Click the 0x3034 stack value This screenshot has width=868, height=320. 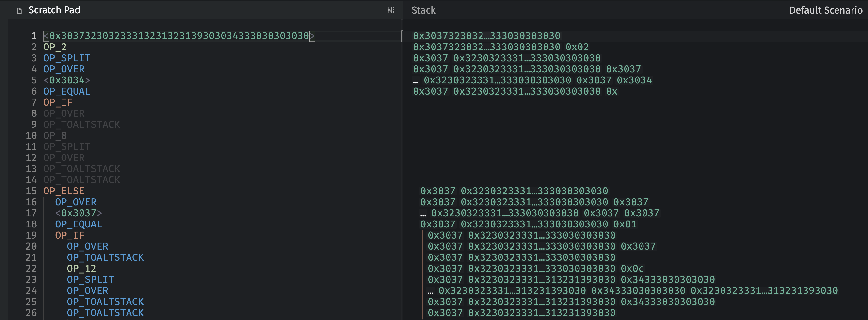(x=634, y=80)
